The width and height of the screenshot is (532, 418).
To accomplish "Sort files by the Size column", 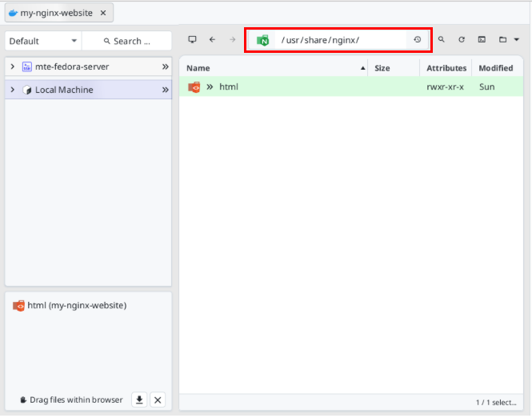I will point(394,68).
